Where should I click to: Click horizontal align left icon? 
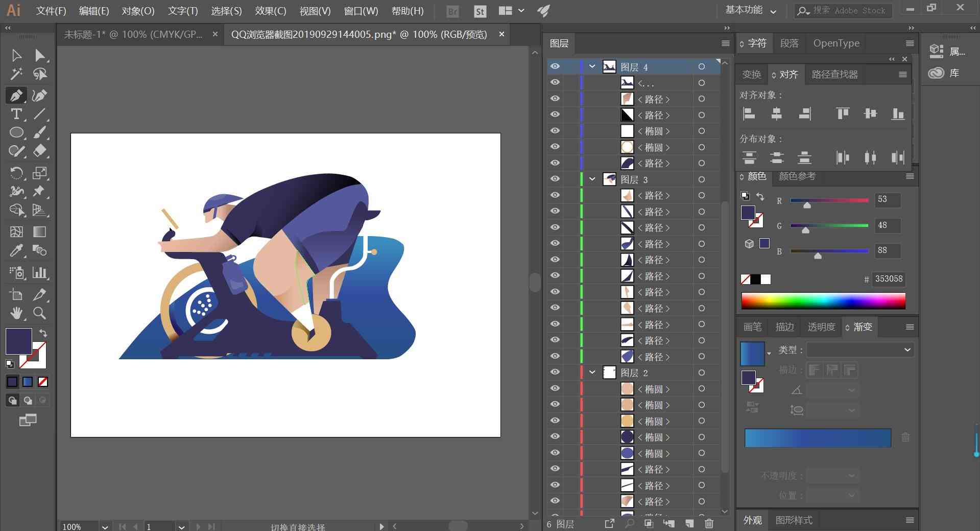[749, 113]
